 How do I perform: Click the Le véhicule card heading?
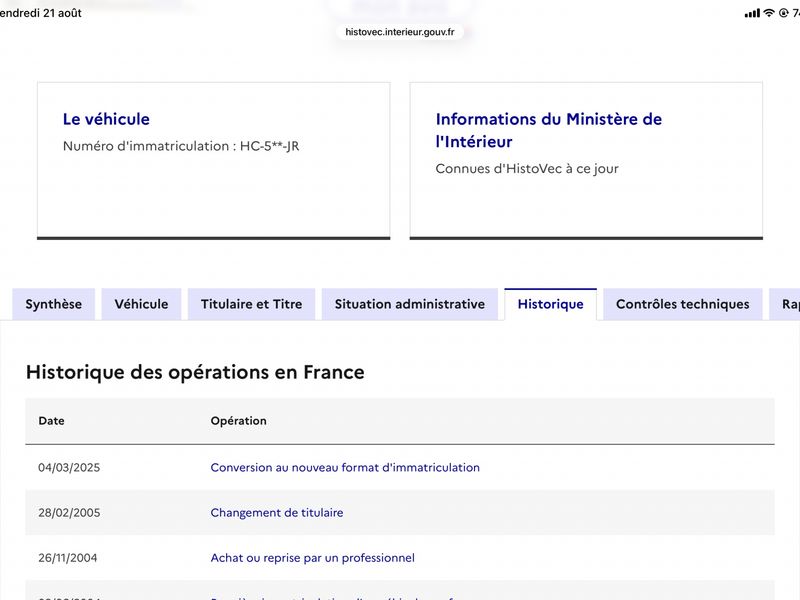coord(106,119)
